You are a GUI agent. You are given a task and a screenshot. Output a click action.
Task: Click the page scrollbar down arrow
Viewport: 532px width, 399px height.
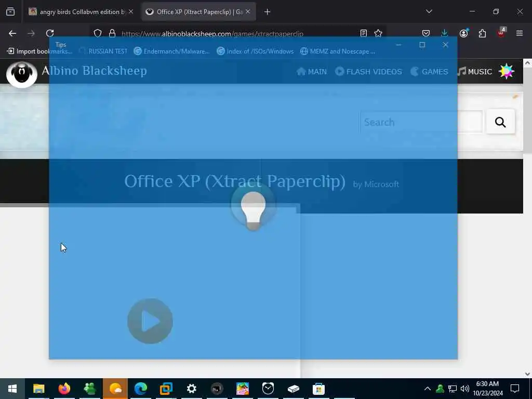(527, 374)
